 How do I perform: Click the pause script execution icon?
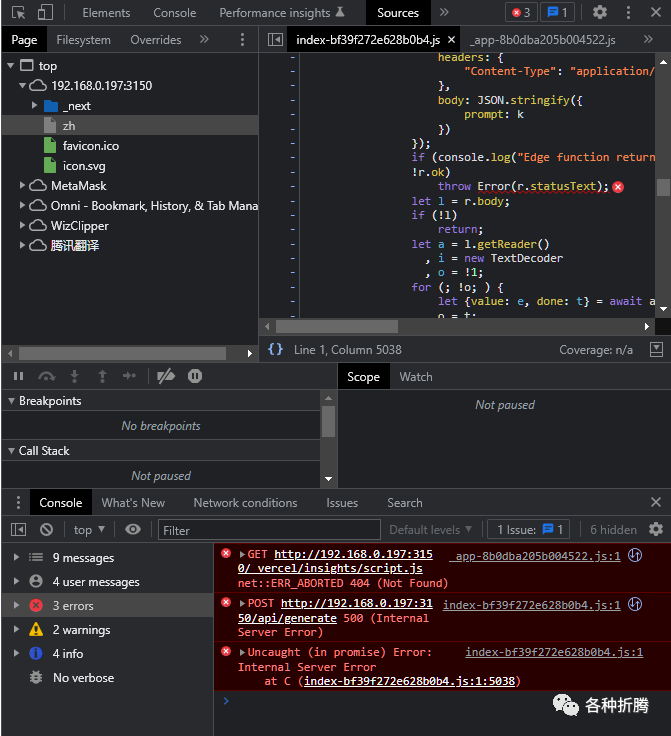point(18,376)
